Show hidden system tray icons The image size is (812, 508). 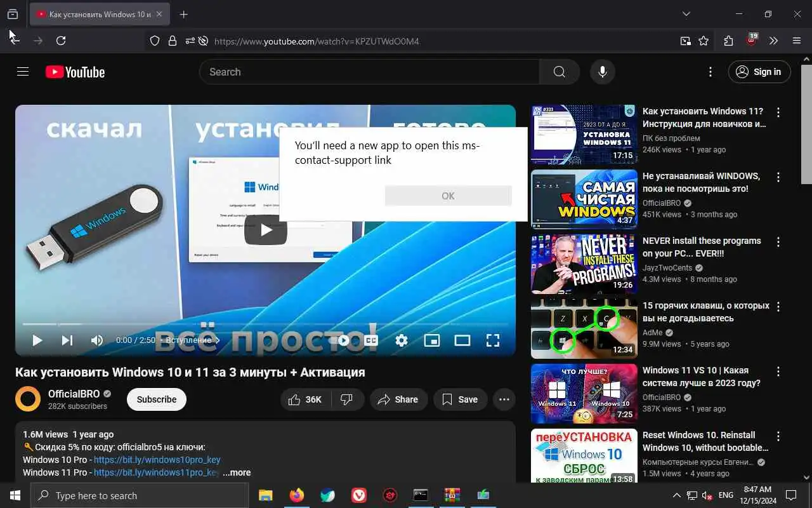pyautogui.click(x=676, y=495)
